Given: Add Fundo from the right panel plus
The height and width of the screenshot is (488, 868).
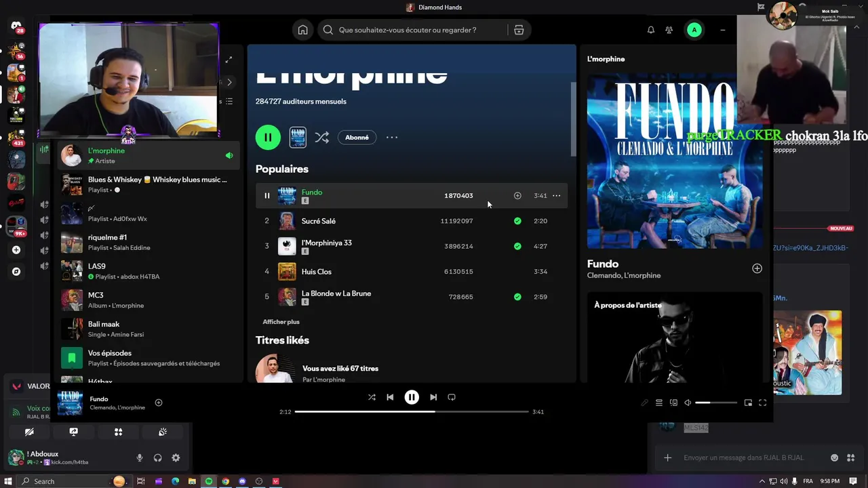Looking at the screenshot, I should (757, 268).
